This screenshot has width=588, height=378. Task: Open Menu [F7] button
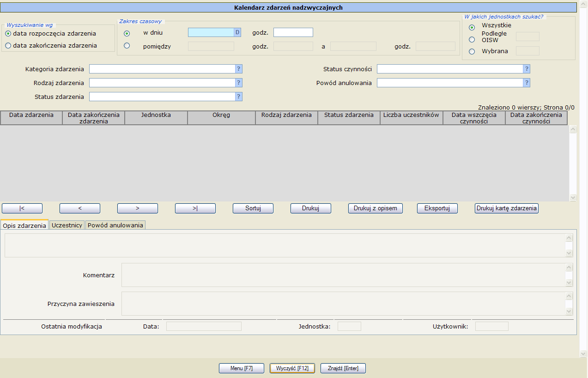pos(242,368)
